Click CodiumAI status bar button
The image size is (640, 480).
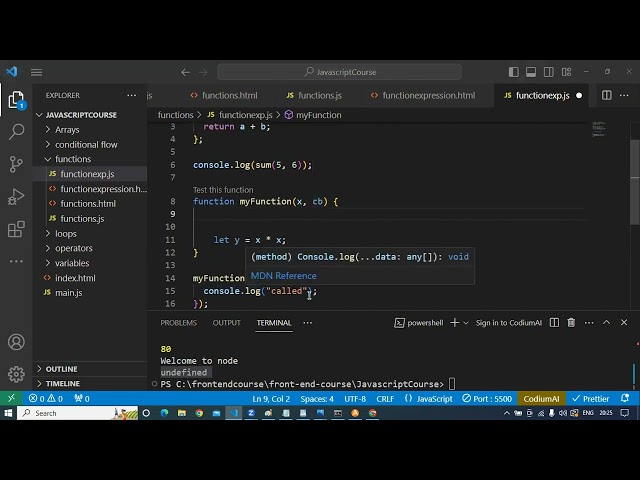[x=541, y=398]
